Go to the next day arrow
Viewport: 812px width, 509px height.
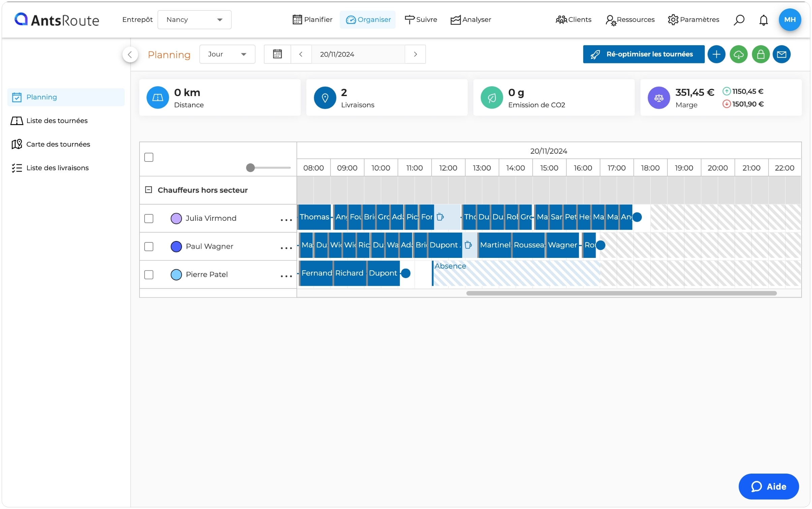pyautogui.click(x=415, y=54)
